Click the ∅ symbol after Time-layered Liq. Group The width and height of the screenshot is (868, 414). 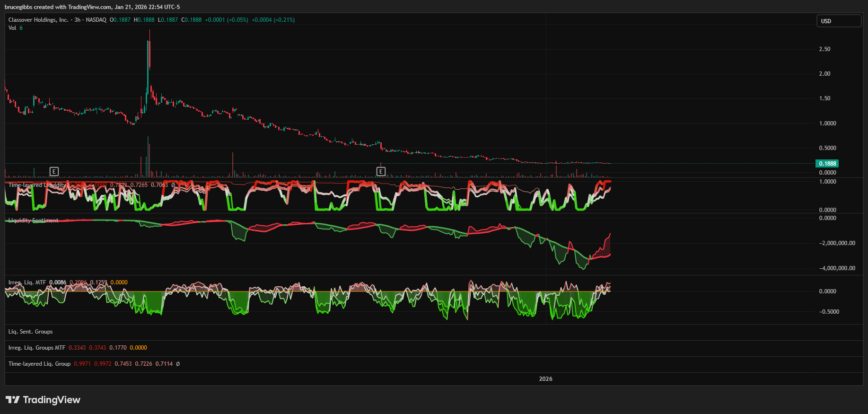pos(178,364)
